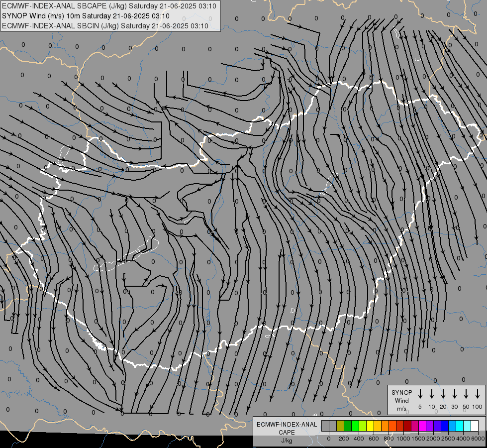Image resolution: width=487 pixels, height=448 pixels.
Task: Pick the pure blue CAPE swatch before 2500
Action: (x=445, y=426)
